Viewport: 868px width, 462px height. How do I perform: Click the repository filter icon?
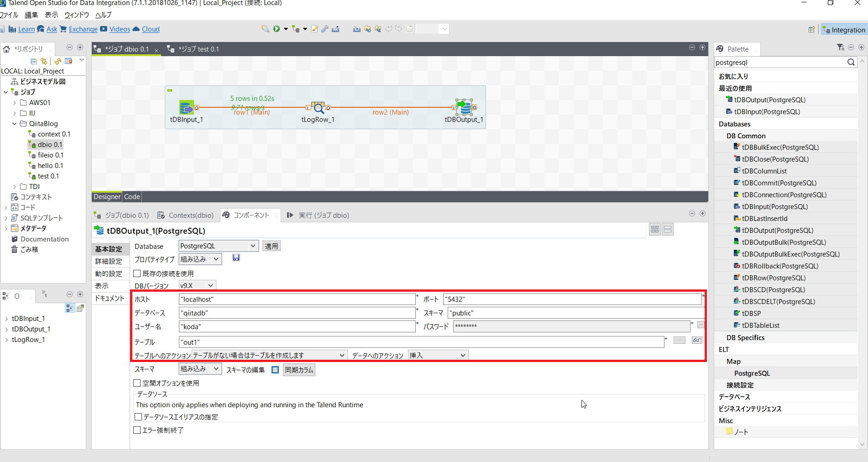(68, 61)
